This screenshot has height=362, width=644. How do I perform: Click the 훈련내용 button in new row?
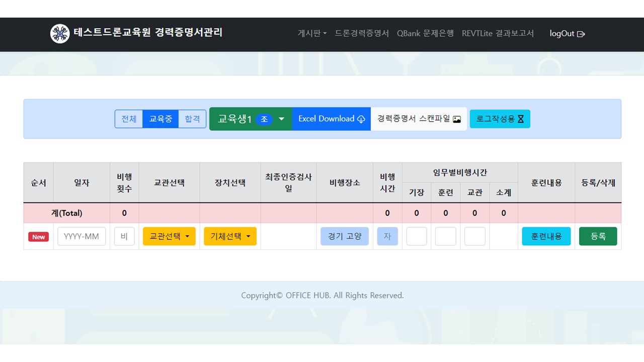click(x=546, y=236)
